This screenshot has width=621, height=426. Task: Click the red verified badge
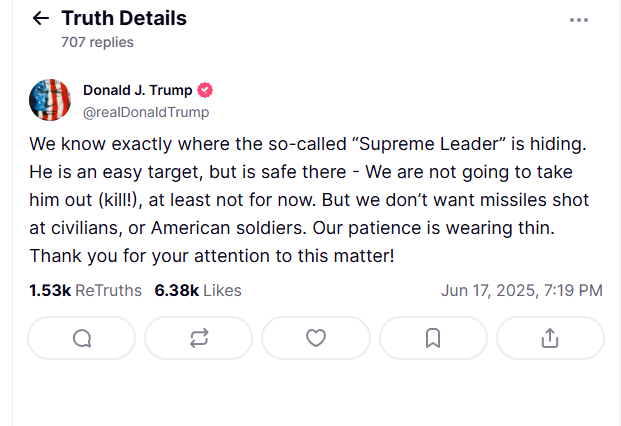click(206, 90)
